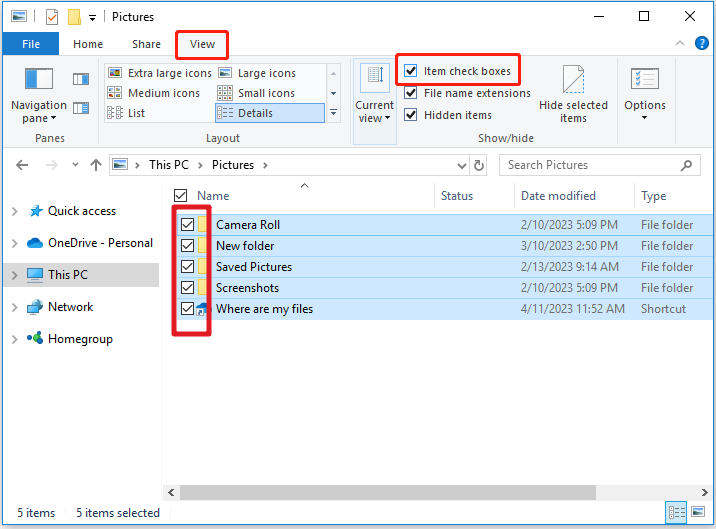Click the Up arrow navigation button

96,165
